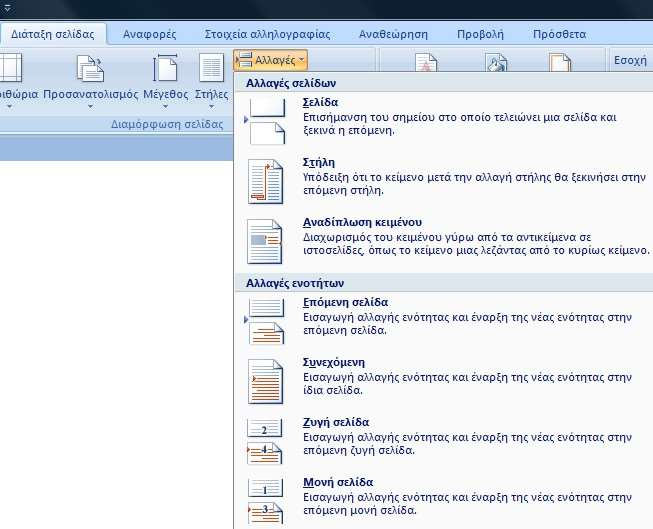
Task: Click description ending 'ίδια σελίδα.'
Action: pos(467,384)
